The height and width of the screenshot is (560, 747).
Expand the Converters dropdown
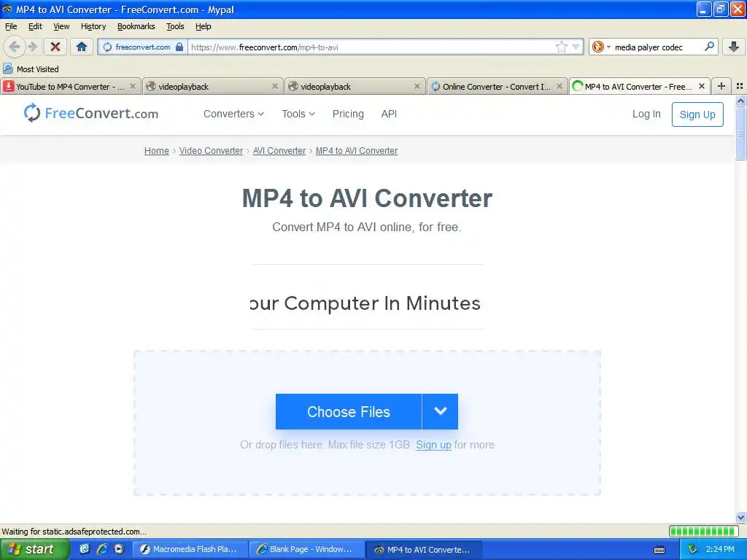233,114
